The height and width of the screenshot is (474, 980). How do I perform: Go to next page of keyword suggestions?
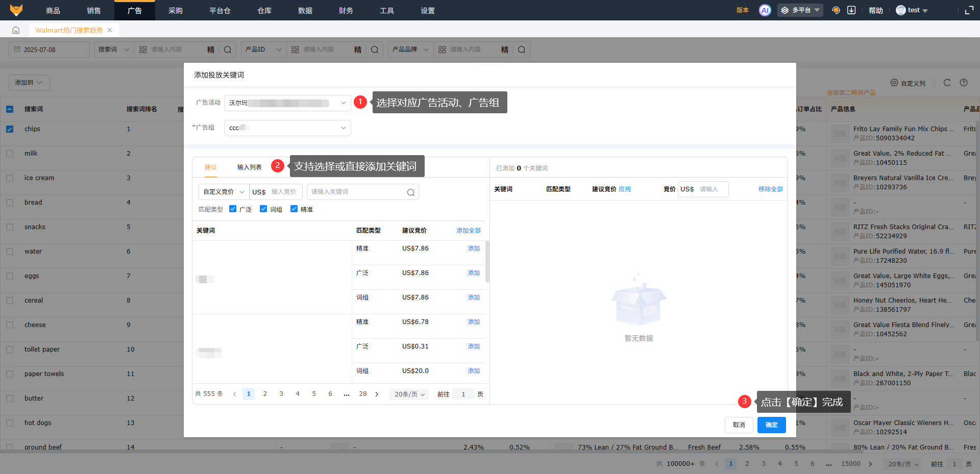pyautogui.click(x=377, y=394)
